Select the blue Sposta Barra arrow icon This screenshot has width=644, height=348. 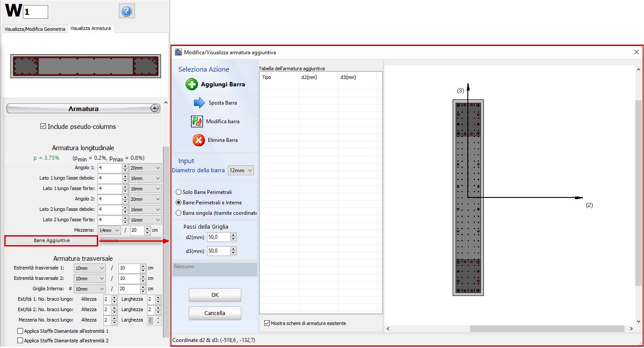199,103
